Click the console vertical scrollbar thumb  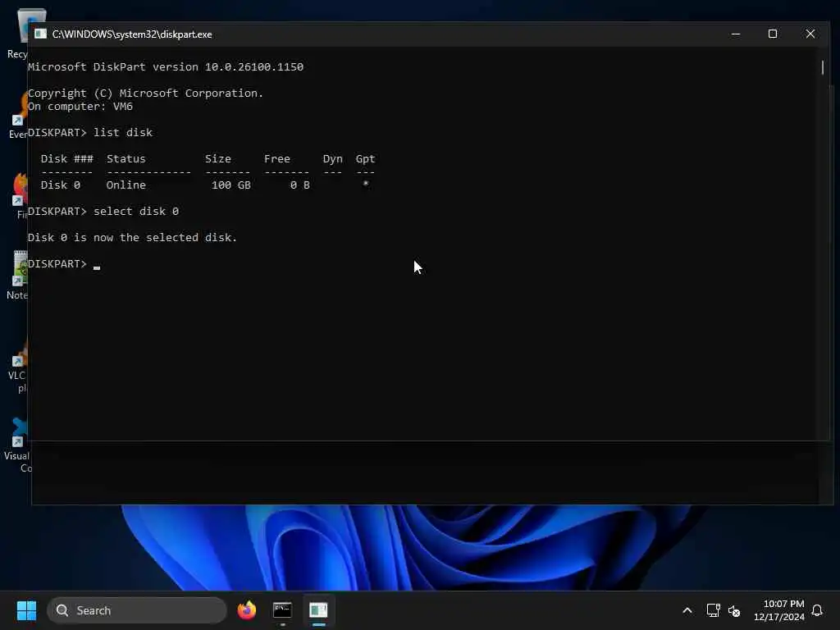823,67
